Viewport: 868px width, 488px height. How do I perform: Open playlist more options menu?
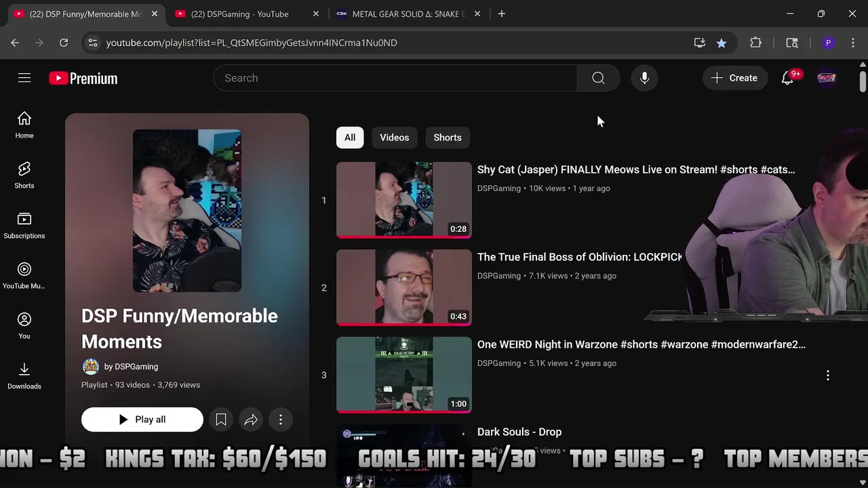[x=281, y=420]
